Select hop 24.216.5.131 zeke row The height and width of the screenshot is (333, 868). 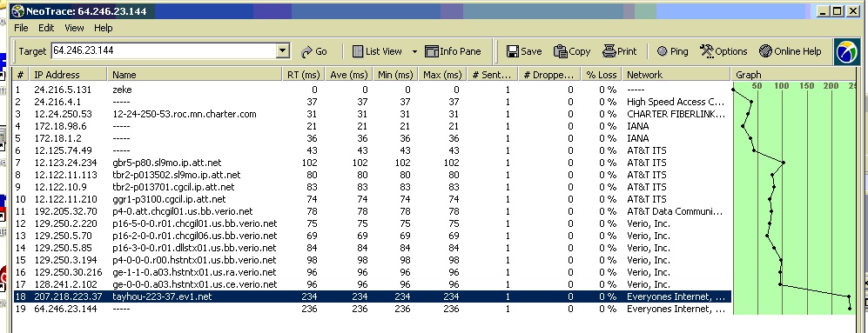pyautogui.click(x=372, y=90)
